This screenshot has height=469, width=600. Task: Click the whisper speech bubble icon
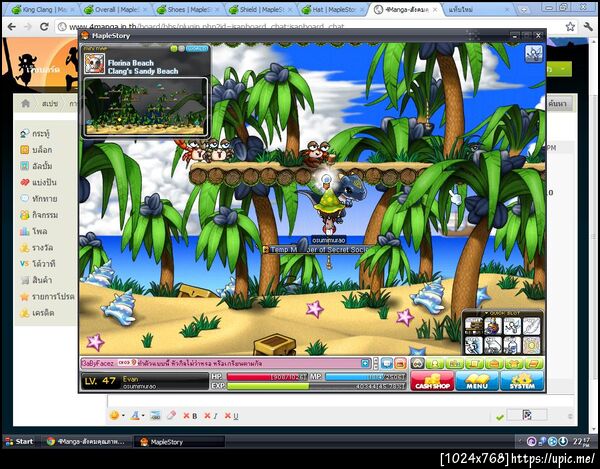tap(387, 363)
